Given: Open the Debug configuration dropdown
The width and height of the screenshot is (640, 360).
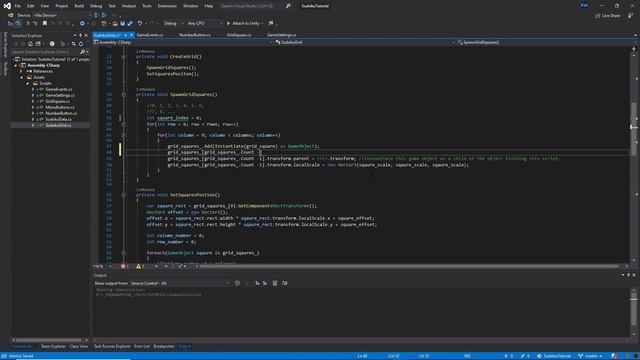Looking at the screenshot, I should point(173,23).
